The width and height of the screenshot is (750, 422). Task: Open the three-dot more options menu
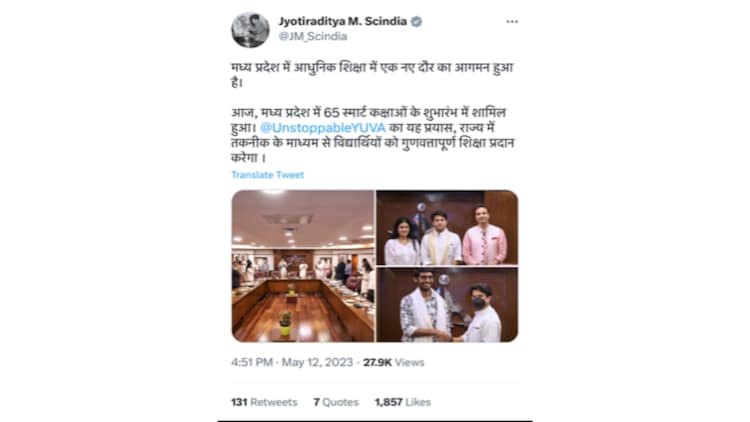[x=512, y=22]
